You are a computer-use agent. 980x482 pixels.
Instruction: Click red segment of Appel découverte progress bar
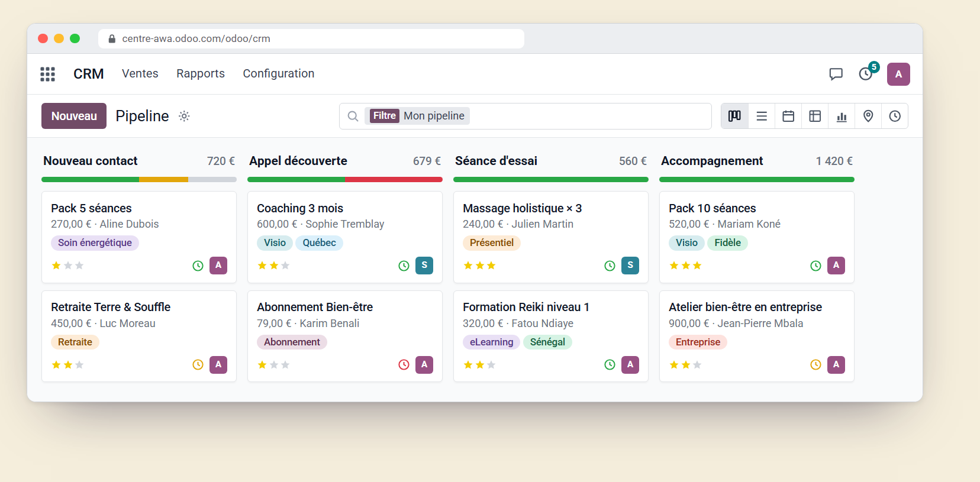click(394, 179)
